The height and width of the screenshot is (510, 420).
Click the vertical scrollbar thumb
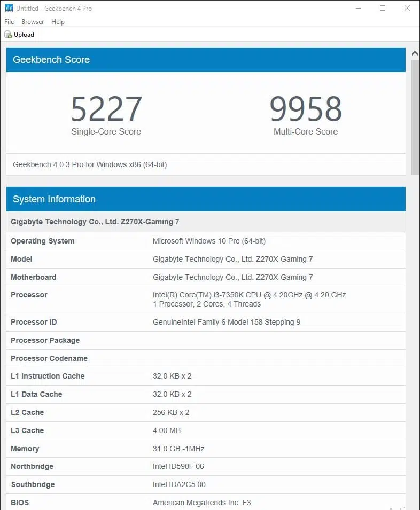[x=415, y=117]
